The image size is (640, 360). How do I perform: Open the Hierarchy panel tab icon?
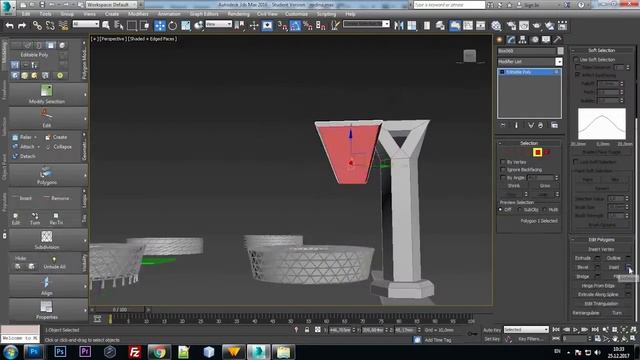pos(522,40)
